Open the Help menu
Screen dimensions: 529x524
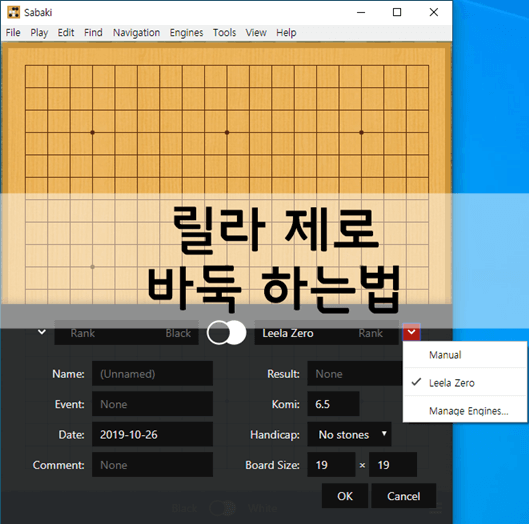[x=286, y=33]
